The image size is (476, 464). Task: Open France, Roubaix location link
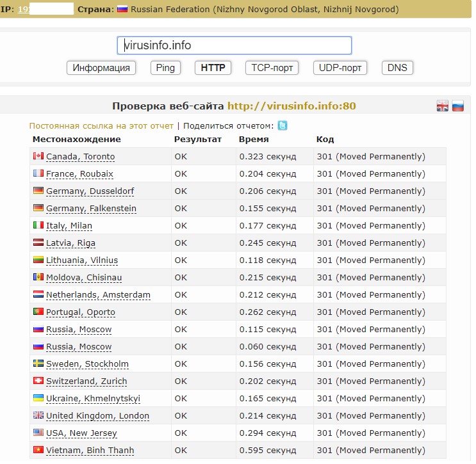click(x=79, y=174)
